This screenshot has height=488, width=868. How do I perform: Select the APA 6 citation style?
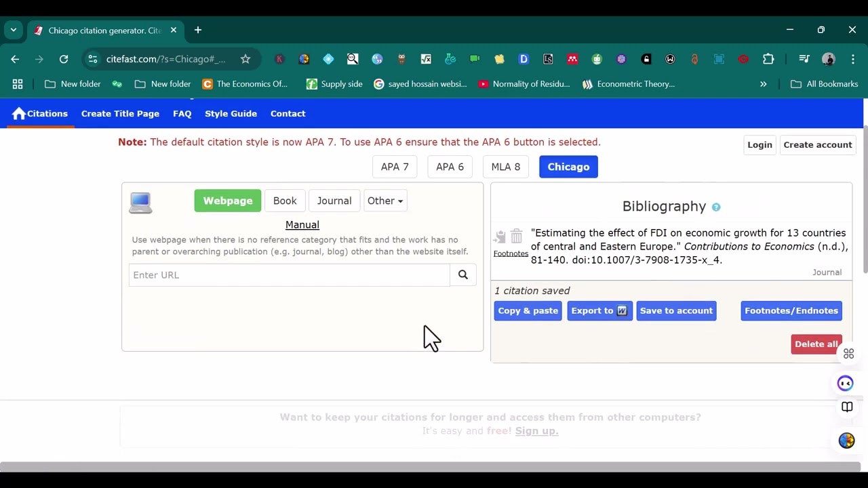click(x=450, y=167)
